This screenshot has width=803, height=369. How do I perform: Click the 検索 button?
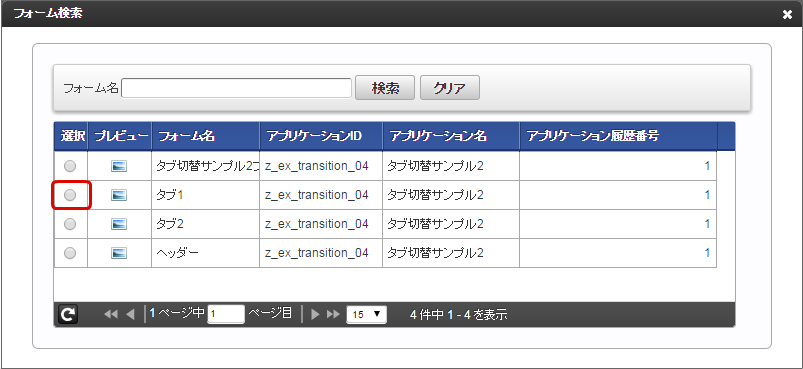(385, 88)
